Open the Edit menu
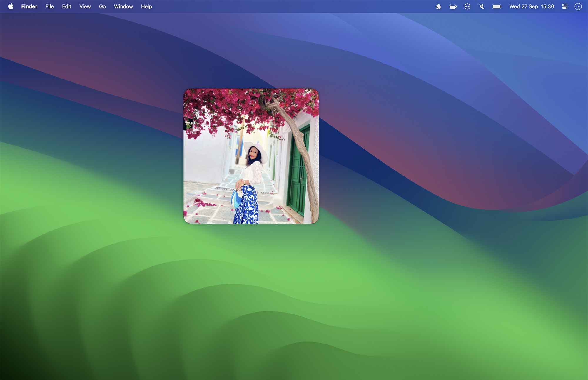588x380 pixels. (66, 6)
